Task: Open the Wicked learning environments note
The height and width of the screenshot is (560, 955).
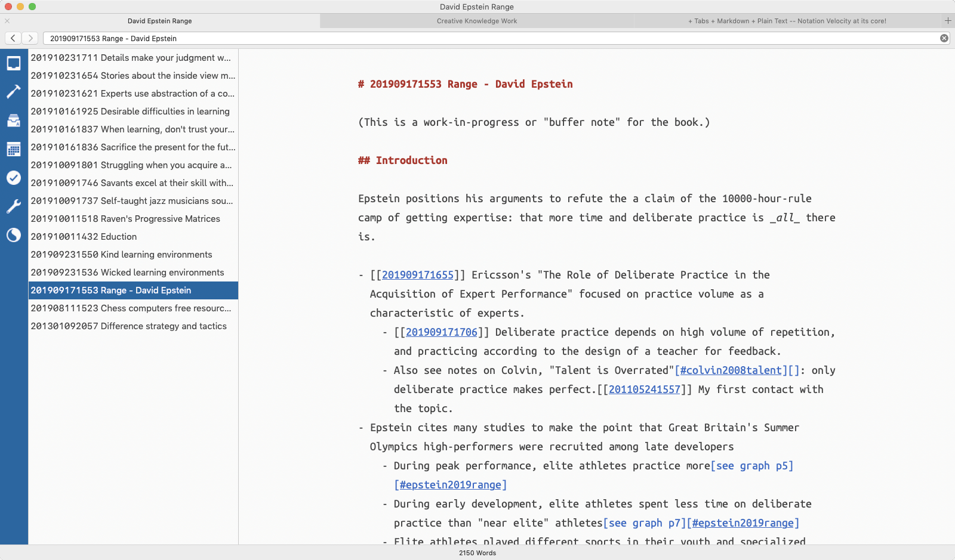Action: pyautogui.click(x=127, y=273)
